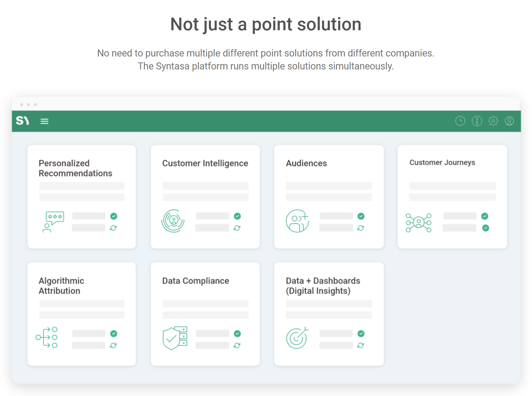The image size is (532, 396).
Task: Click the radar icon on Customer Intelligence card
Action: pos(173,220)
